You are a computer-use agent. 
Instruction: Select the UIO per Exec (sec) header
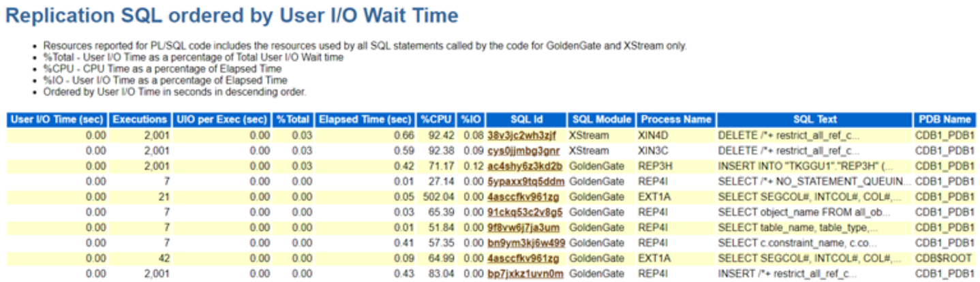click(x=221, y=120)
